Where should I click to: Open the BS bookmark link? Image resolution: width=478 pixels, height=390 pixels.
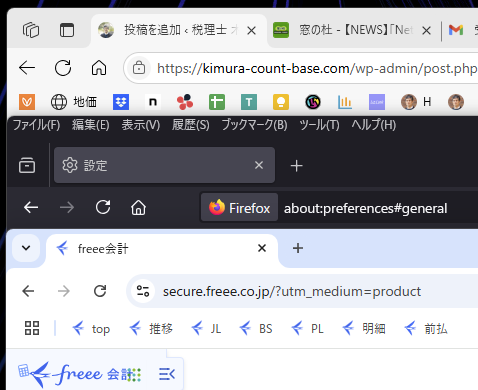pyautogui.click(x=256, y=329)
